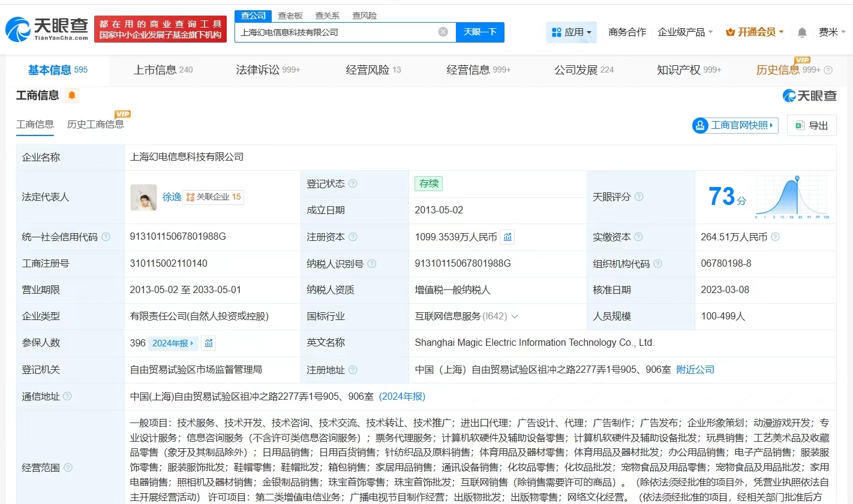Click the 成立日期 value 2013-05-02

coord(439,210)
